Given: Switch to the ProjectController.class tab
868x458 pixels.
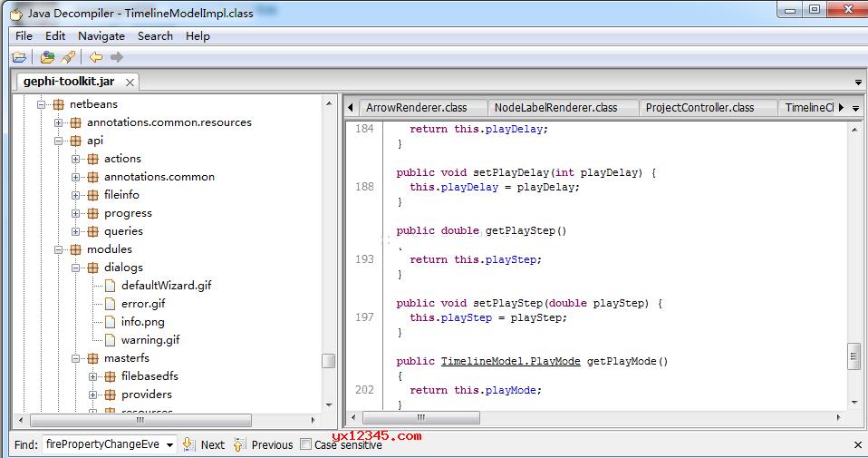Looking at the screenshot, I should pyautogui.click(x=699, y=108).
